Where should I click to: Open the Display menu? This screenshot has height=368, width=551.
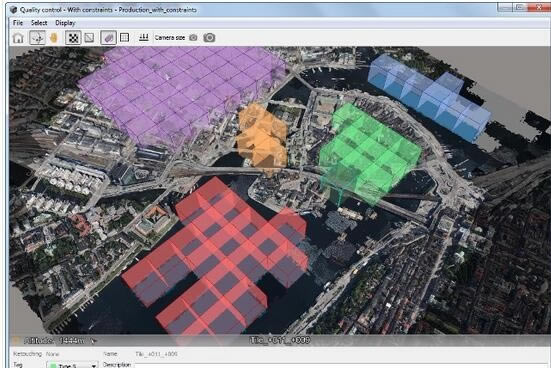click(65, 23)
